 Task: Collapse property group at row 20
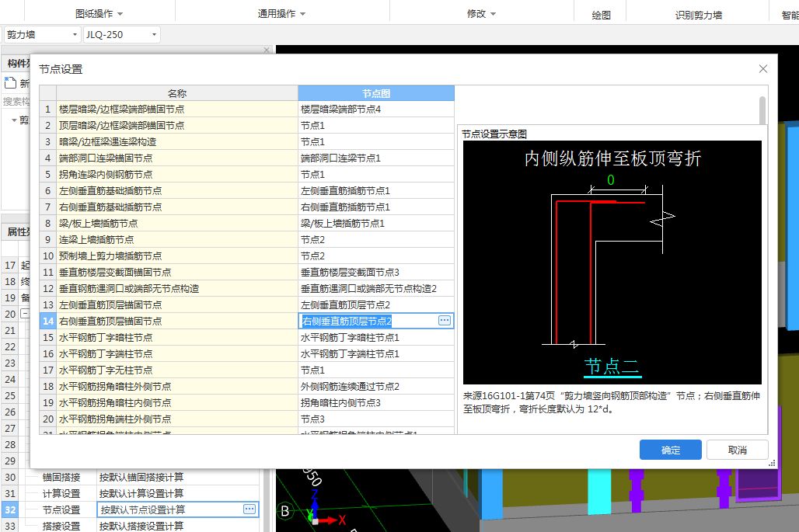point(24,314)
